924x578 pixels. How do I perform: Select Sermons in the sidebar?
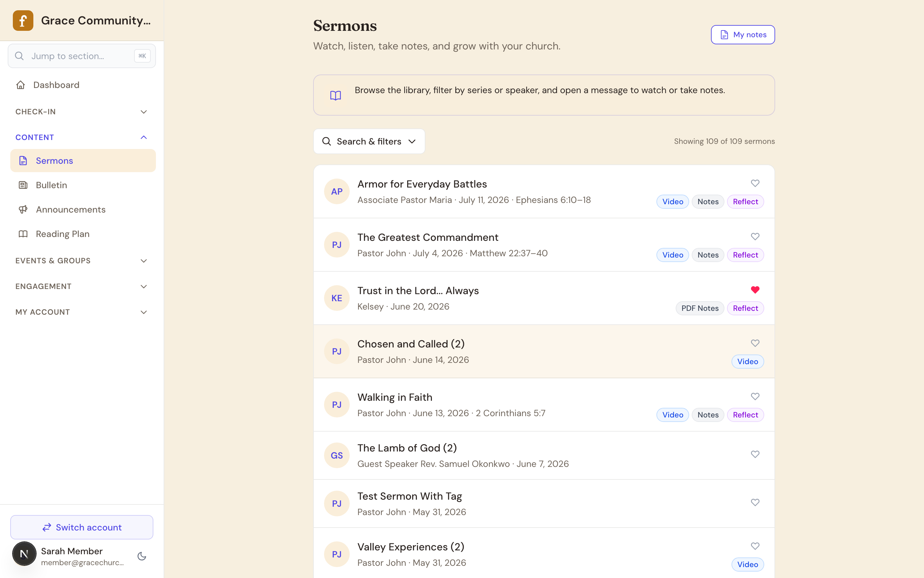pos(83,161)
